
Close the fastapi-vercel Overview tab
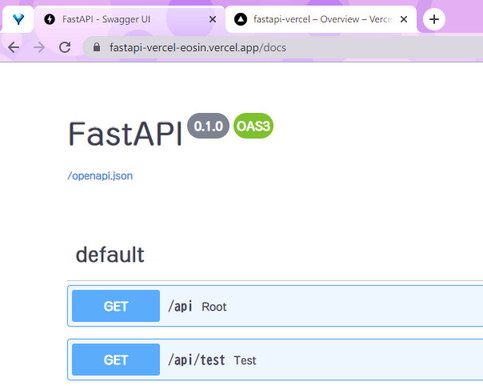pyautogui.click(x=403, y=19)
